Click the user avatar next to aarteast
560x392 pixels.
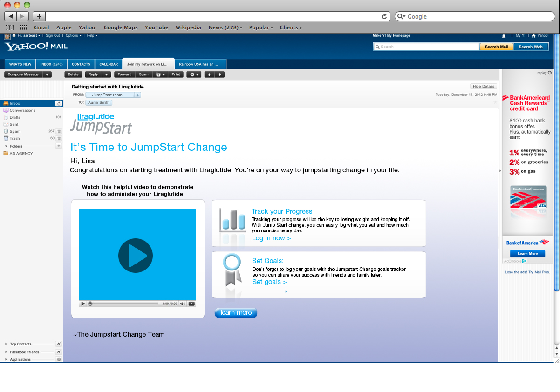(7, 36)
